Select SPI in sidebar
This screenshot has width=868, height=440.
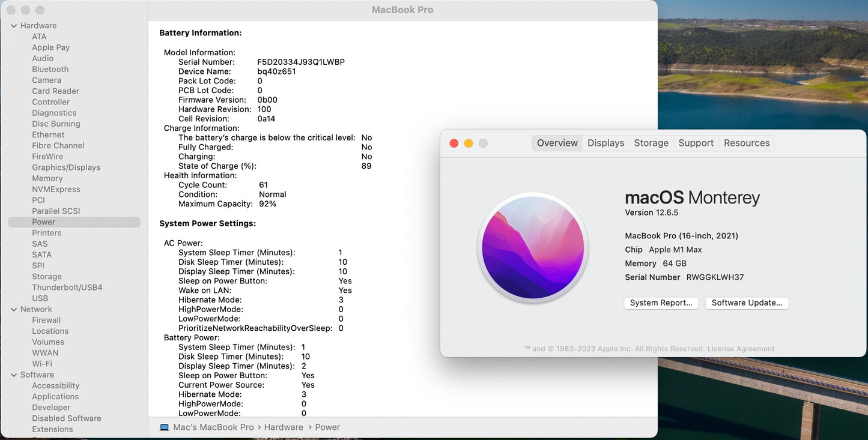38,266
